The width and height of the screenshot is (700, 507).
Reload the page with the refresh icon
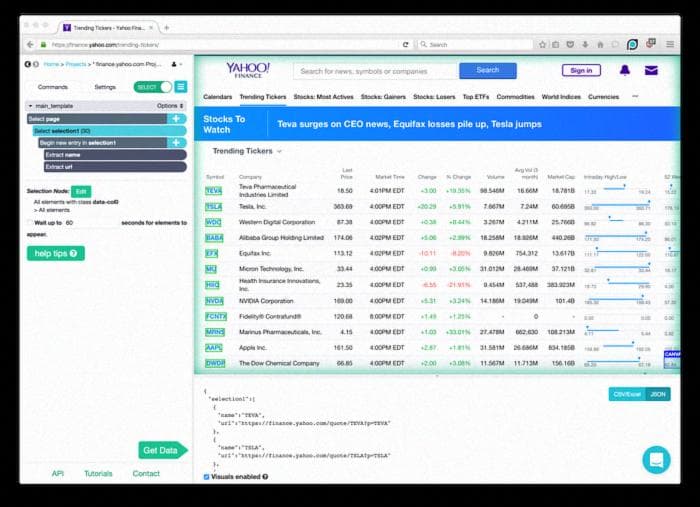[x=405, y=45]
